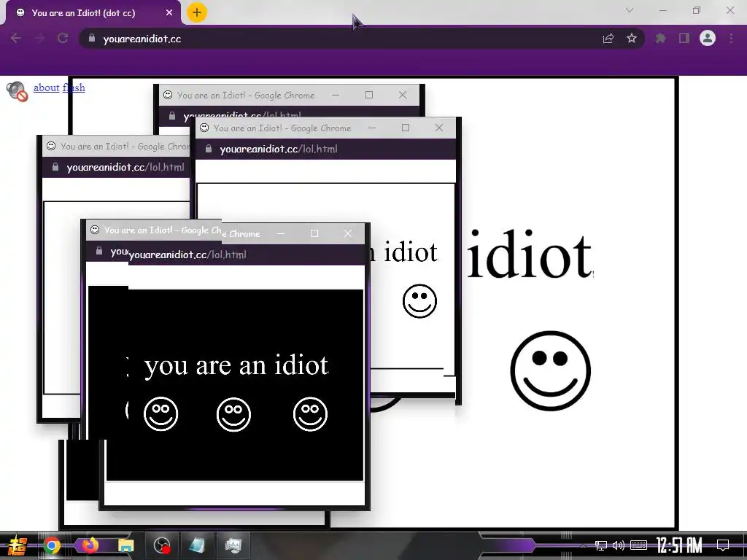Open the extensions puzzle icon
The width and height of the screenshot is (747, 560).
click(x=661, y=39)
